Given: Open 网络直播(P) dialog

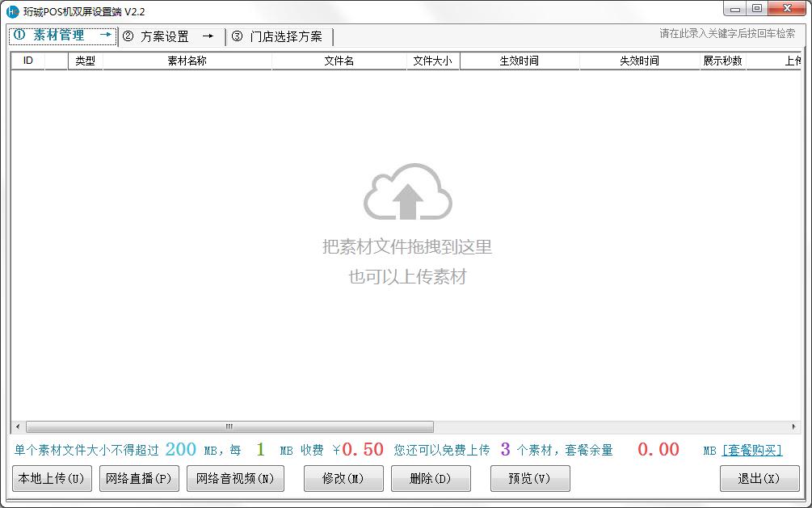Looking at the screenshot, I should click(x=141, y=478).
